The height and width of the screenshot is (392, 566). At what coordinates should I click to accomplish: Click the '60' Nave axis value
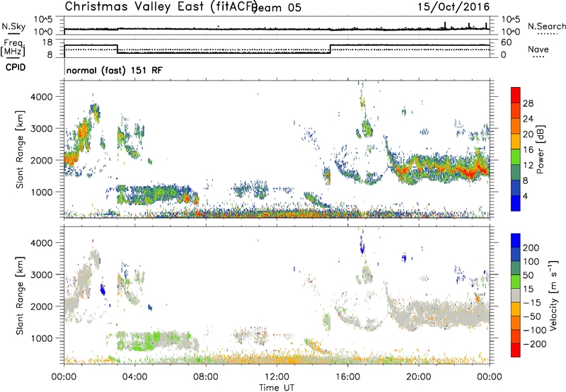[x=506, y=42]
